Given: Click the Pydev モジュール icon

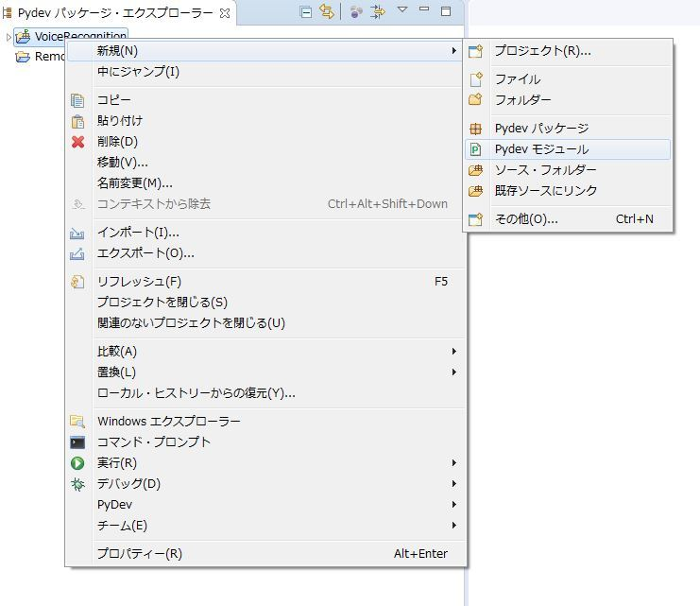Looking at the screenshot, I should coord(476,149).
